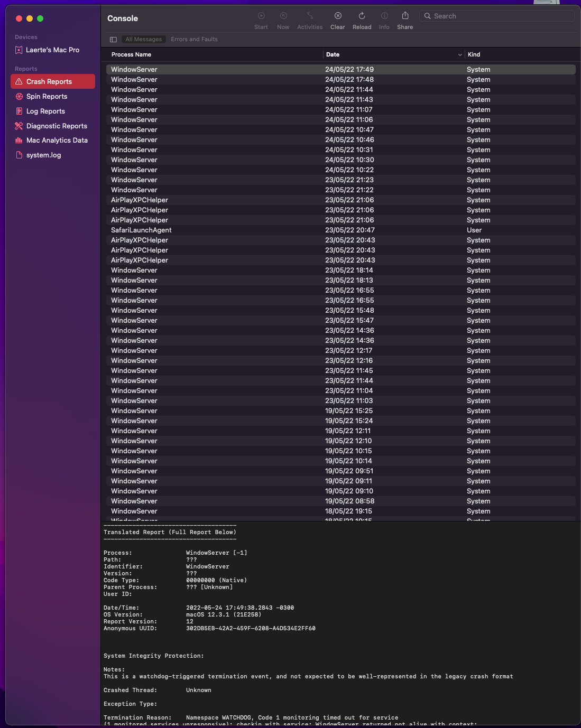Select Crash Reports in the sidebar
This screenshot has width=581, height=728.
53,81
